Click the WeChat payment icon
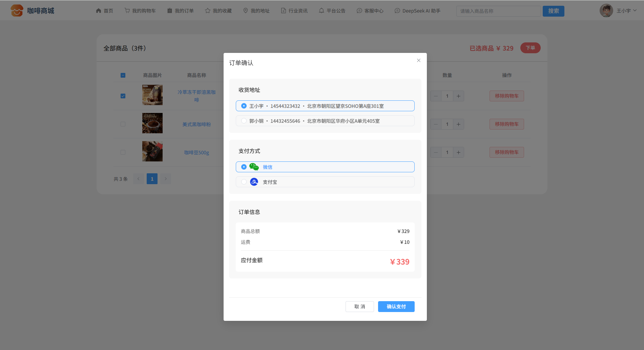Image resolution: width=644 pixels, height=350 pixels. tap(254, 167)
